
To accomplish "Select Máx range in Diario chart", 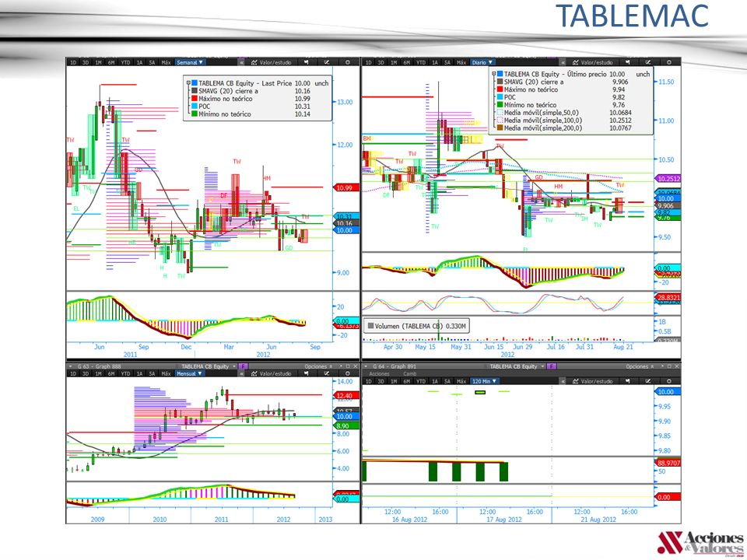I will coord(461,62).
